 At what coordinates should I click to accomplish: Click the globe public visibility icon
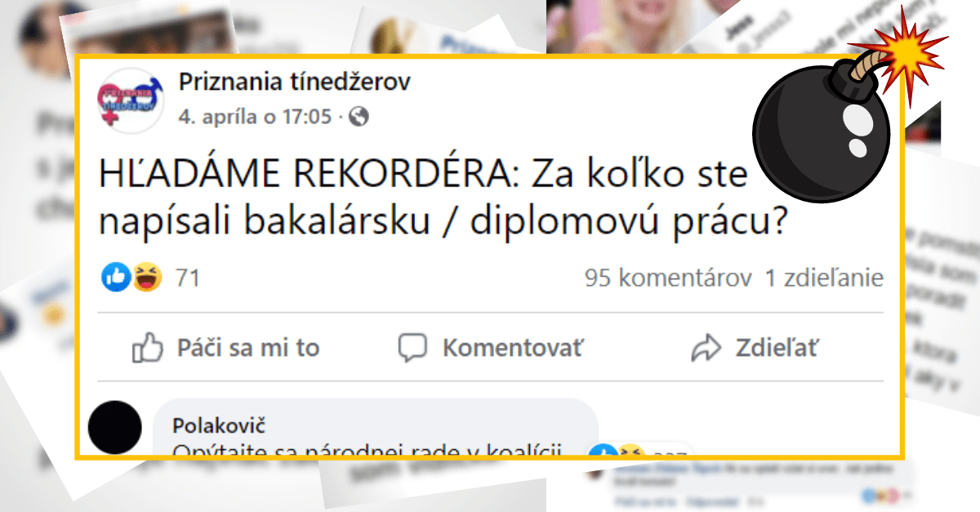(x=359, y=117)
